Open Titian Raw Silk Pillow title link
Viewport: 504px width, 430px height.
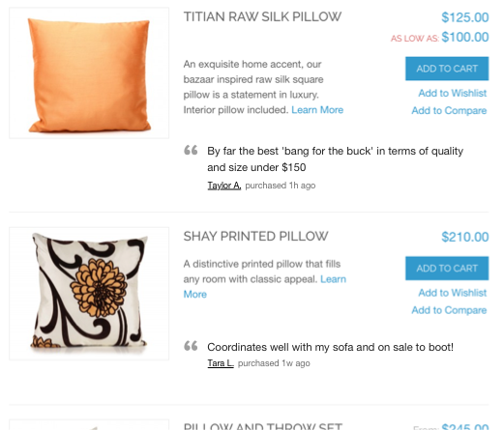tap(262, 16)
